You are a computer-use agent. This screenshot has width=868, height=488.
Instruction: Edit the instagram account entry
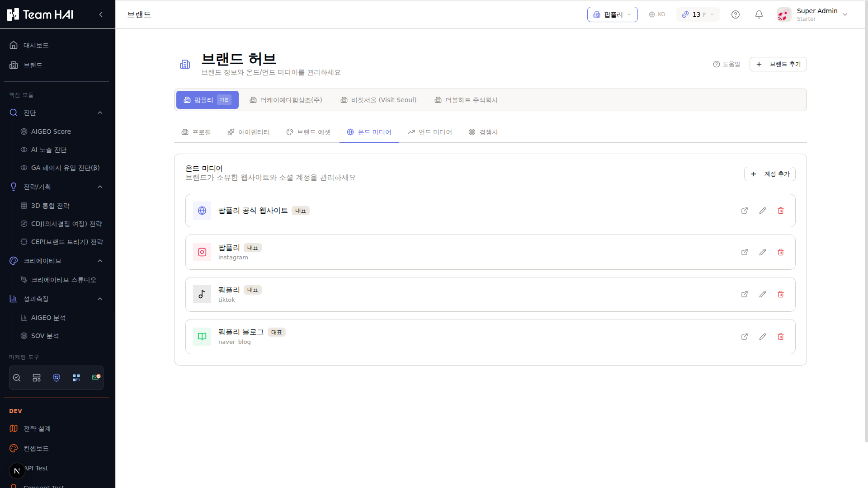coord(763,252)
